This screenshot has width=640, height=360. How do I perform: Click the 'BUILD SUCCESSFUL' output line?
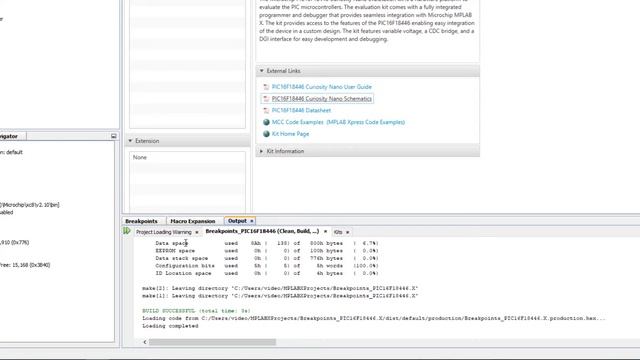[x=196, y=311]
